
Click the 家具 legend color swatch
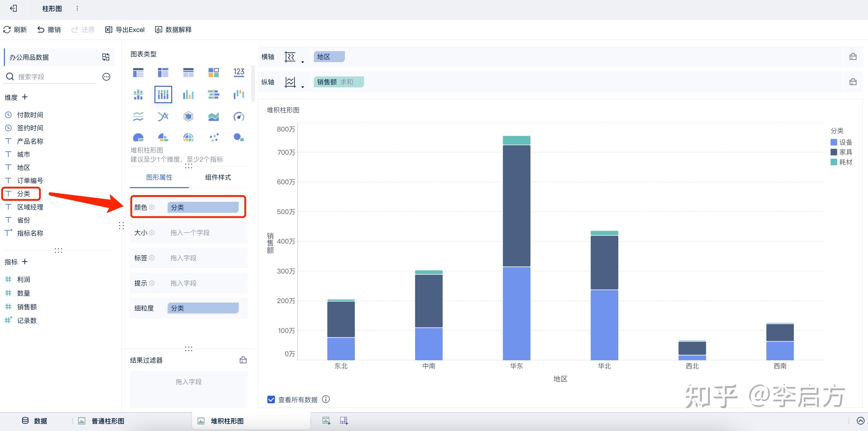pos(834,152)
